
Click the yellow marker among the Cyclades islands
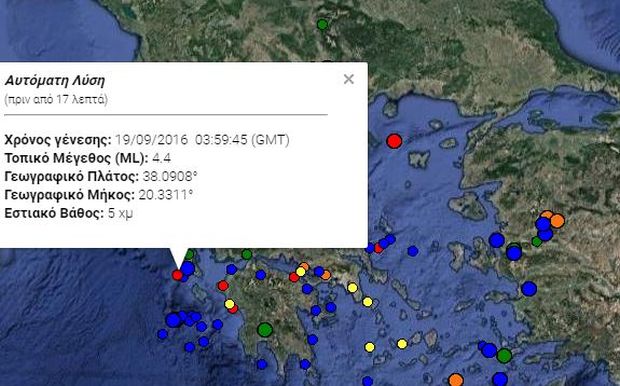tap(402, 344)
